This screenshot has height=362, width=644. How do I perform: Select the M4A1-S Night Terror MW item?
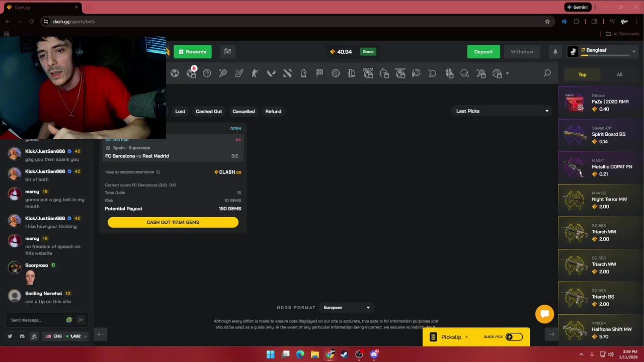tap(601, 200)
